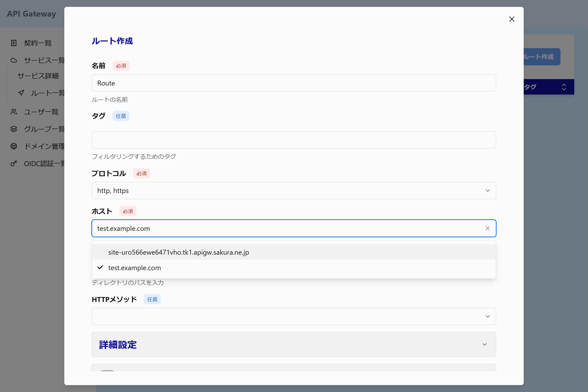Click the タグ input field

click(294, 140)
